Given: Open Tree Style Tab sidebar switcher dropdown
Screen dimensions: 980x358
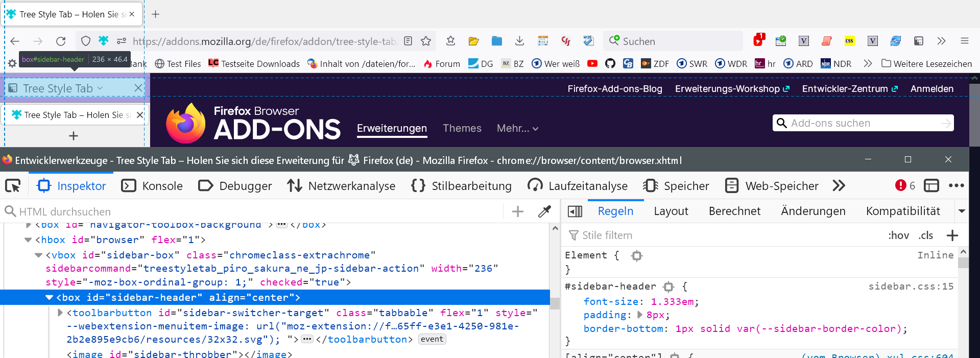Looking at the screenshot, I should (x=56, y=88).
